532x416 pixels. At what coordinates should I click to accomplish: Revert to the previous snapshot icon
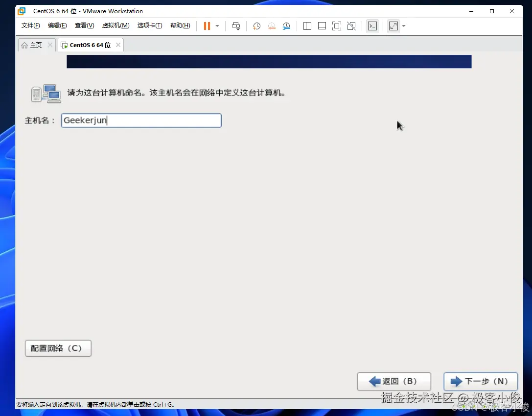click(272, 26)
